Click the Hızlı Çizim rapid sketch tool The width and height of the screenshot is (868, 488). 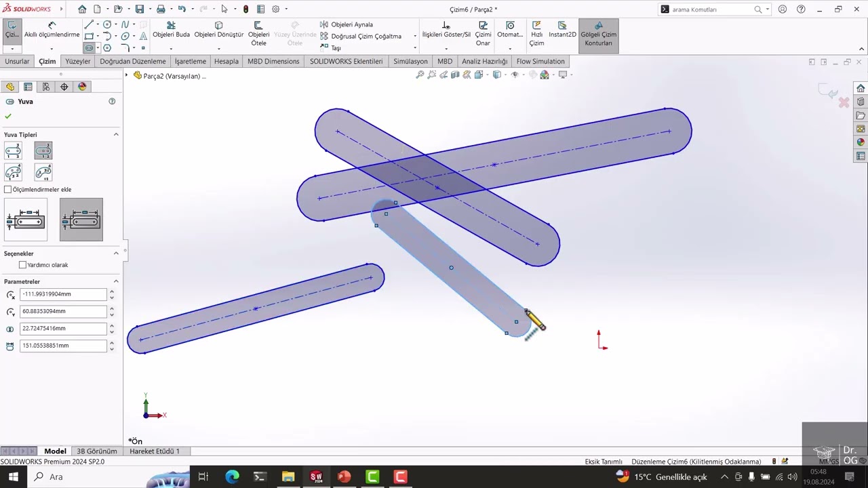tap(536, 34)
